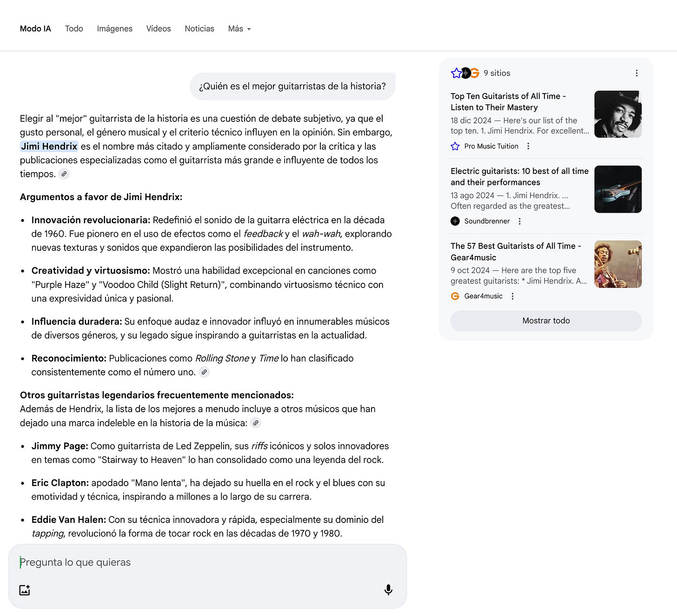Viewport: 677px width, 616px height.
Task: Open "The 57 Best Guitarists of All Time" link
Action: (x=516, y=252)
